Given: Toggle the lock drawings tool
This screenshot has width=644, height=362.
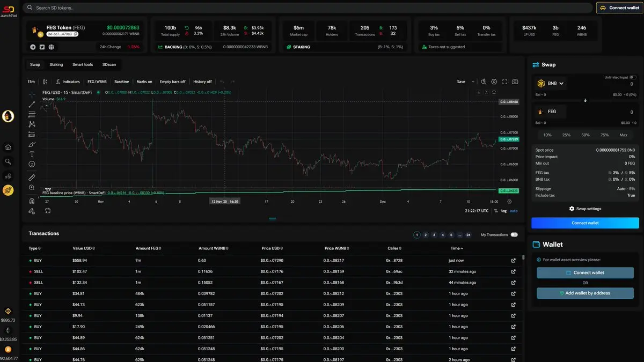Looking at the screenshot, I should (x=32, y=211).
